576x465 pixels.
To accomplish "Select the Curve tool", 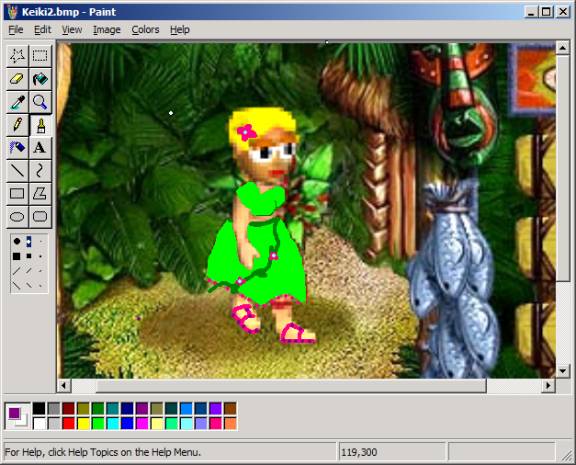I will pyautogui.click(x=40, y=170).
